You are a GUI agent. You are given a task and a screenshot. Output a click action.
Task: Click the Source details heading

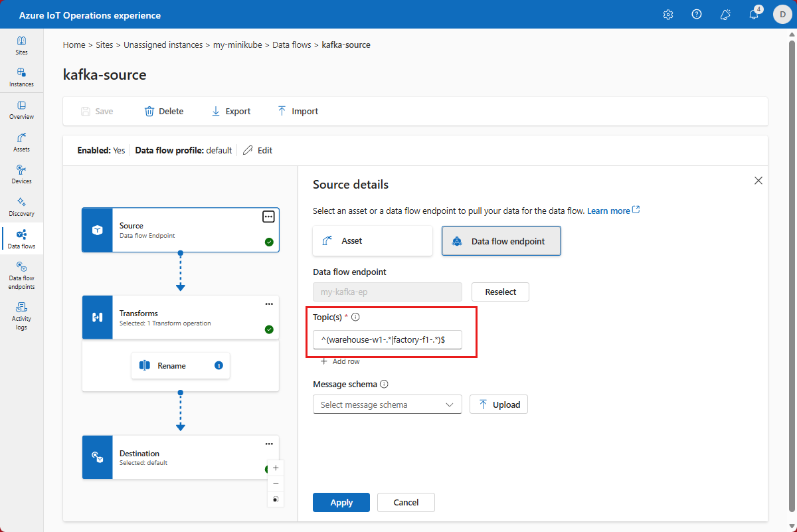click(351, 185)
